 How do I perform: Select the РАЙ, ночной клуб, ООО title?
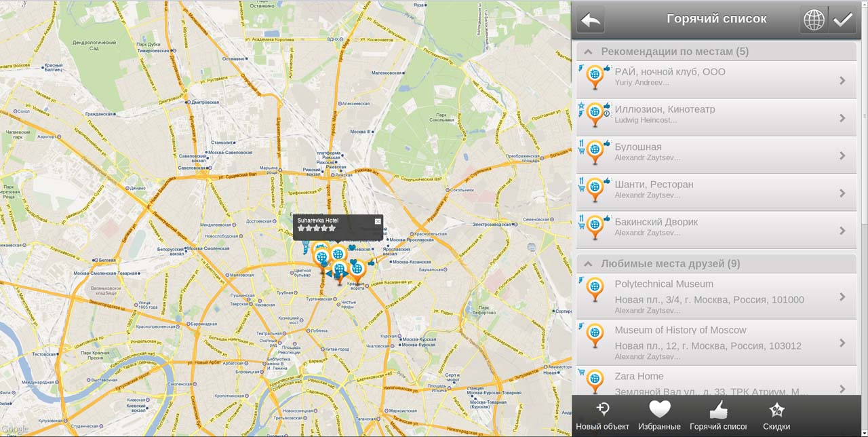pos(670,72)
